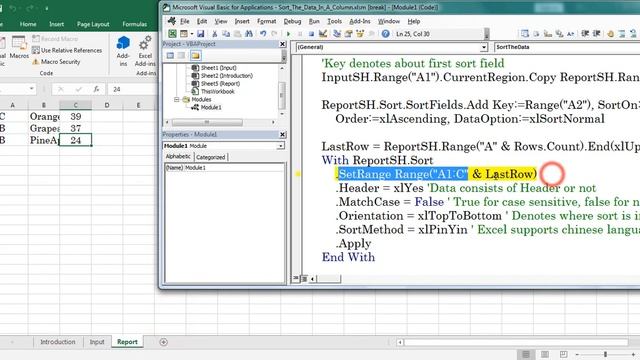Open Module1 object dropdown in Properties panel
The height and width of the screenshot is (360, 640).
point(281,146)
